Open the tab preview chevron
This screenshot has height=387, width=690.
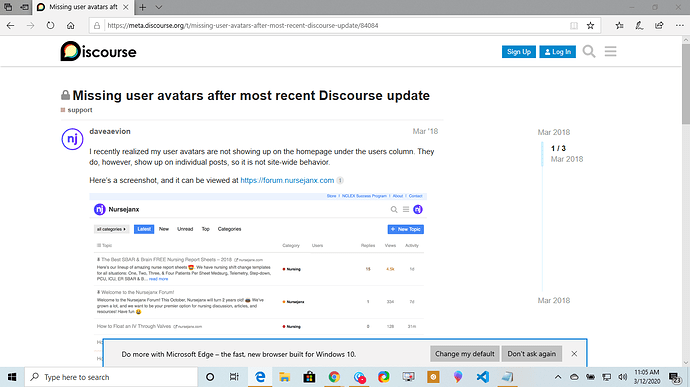pyautogui.click(x=159, y=7)
